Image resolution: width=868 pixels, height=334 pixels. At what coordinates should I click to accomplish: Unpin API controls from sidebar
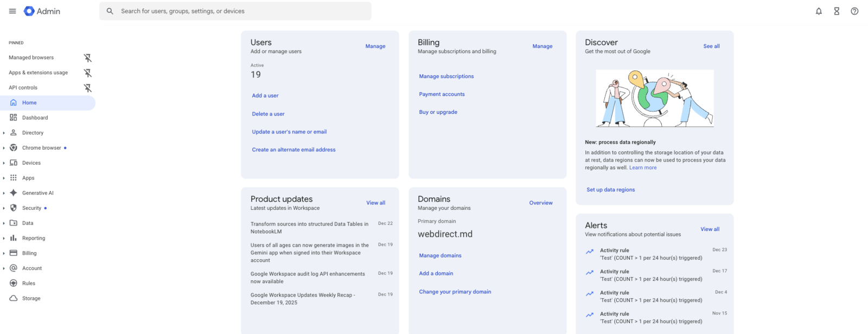click(87, 88)
